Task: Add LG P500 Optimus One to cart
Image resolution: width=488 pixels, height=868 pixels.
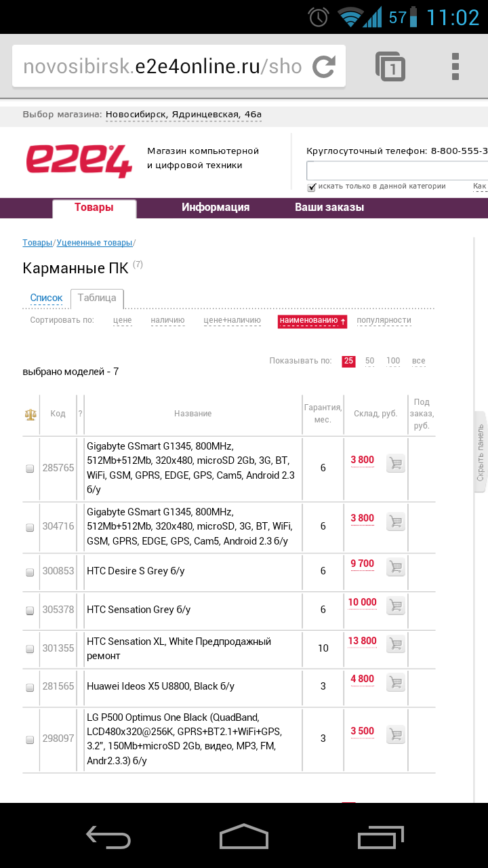Action: [396, 734]
